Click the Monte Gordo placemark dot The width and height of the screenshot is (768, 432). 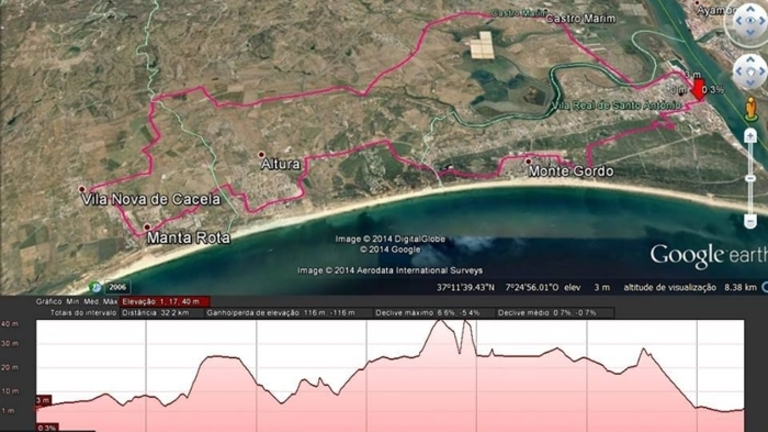click(528, 160)
